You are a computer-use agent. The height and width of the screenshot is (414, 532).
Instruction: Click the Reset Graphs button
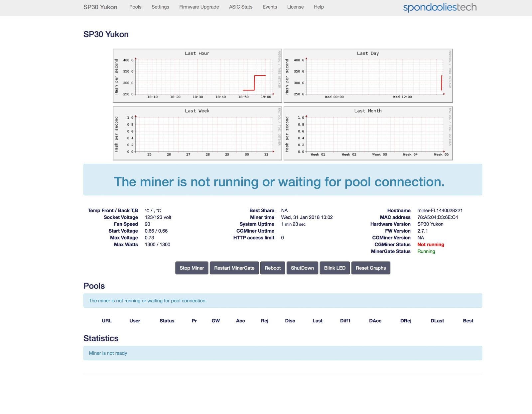pyautogui.click(x=371, y=268)
